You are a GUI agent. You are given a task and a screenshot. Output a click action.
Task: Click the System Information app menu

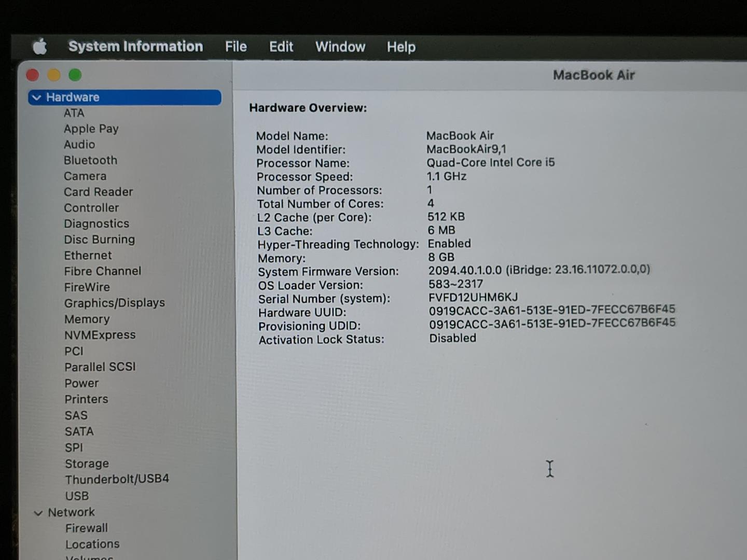click(x=135, y=47)
